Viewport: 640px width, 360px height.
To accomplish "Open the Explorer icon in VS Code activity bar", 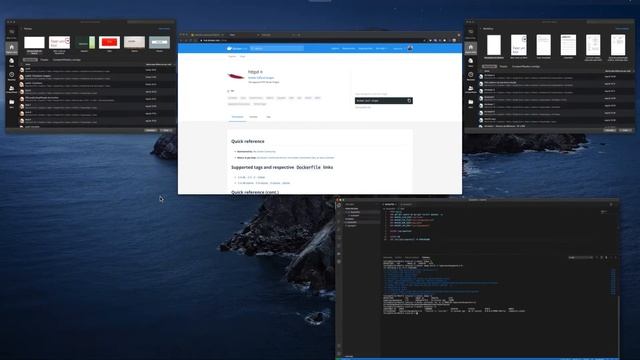I will click(x=339, y=206).
